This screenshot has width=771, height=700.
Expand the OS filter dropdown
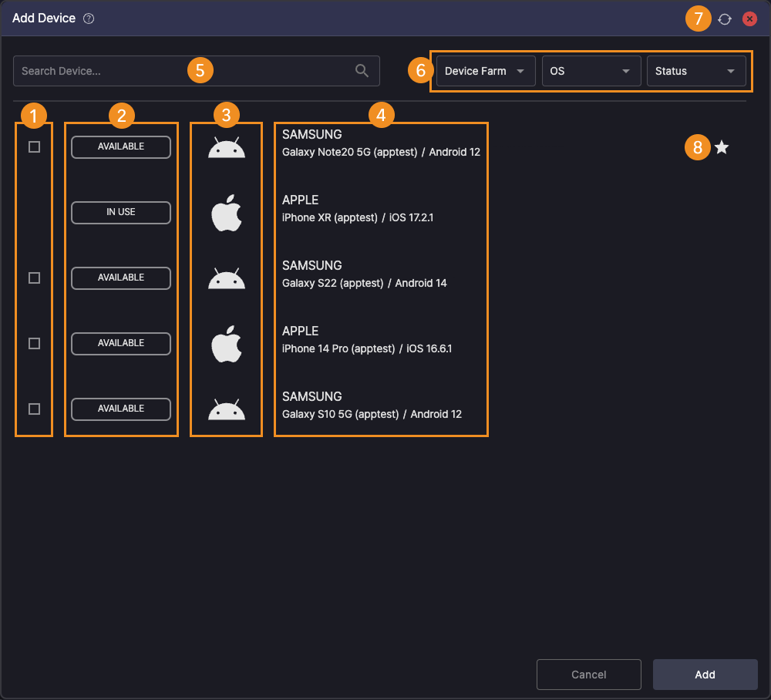[591, 71]
